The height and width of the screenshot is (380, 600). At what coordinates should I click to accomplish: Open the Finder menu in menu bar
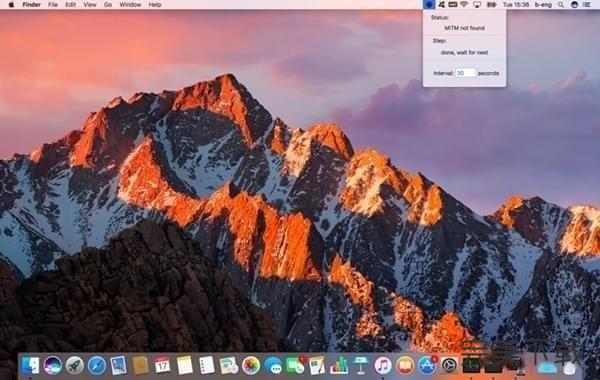[31, 5]
